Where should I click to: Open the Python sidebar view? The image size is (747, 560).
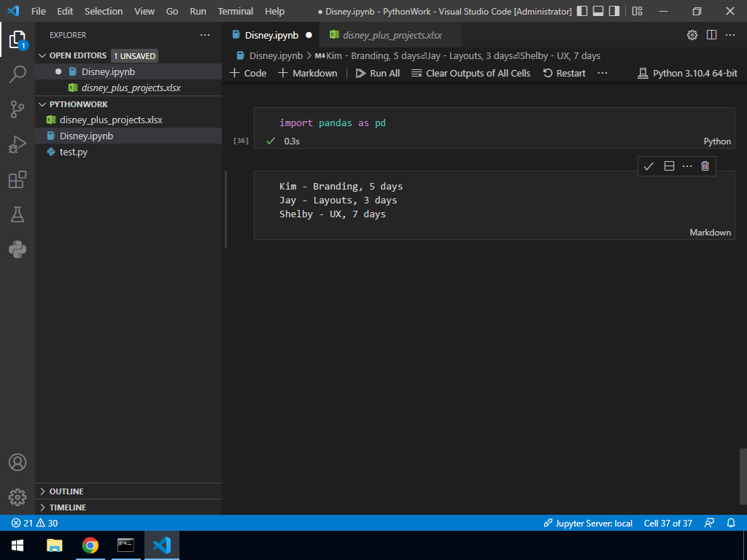pyautogui.click(x=18, y=249)
